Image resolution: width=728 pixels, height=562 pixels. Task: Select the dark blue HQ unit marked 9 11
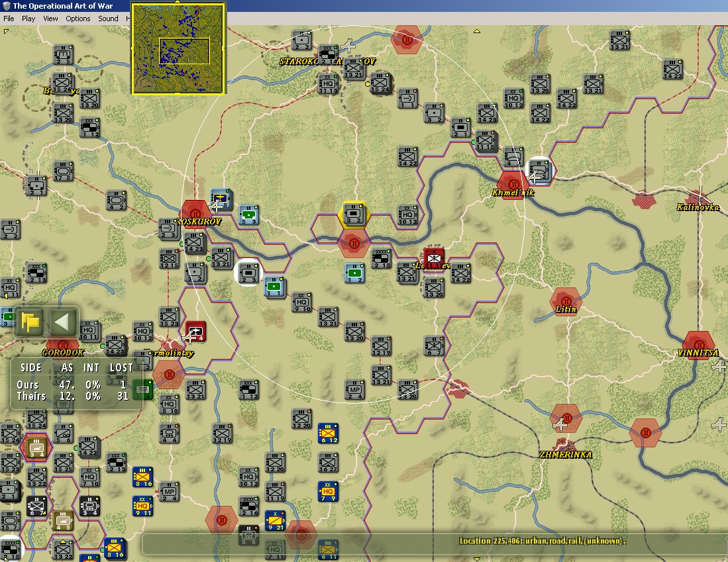pyautogui.click(x=142, y=506)
